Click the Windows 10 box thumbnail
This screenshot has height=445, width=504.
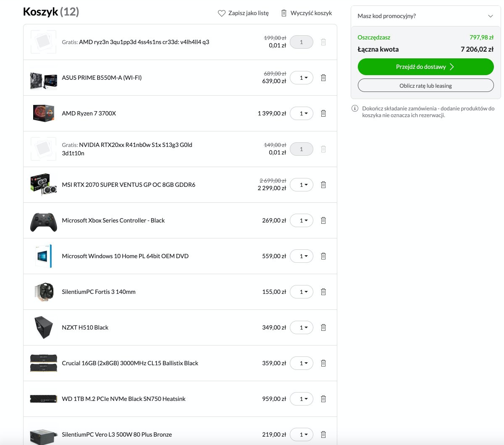click(43, 256)
